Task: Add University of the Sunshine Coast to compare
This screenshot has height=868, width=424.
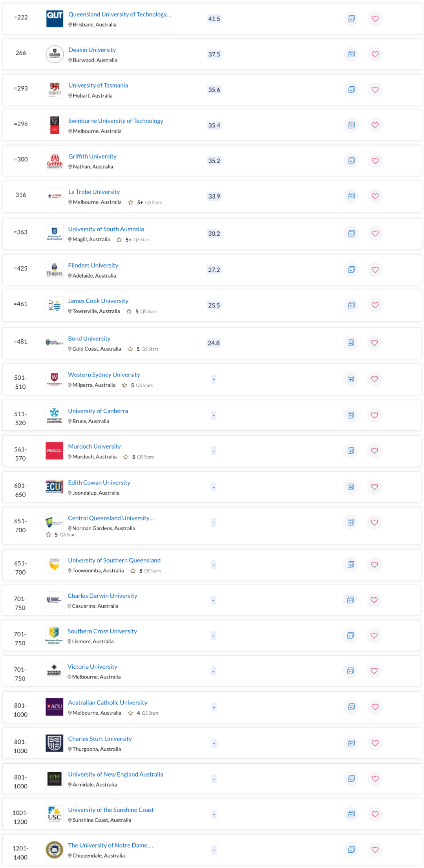Action: click(x=351, y=814)
